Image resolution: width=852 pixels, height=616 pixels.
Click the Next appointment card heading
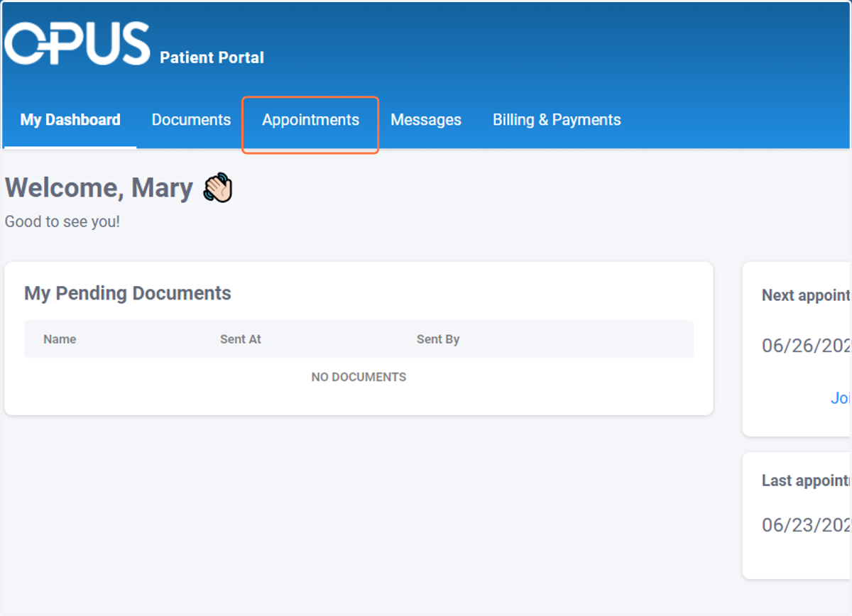pyautogui.click(x=807, y=296)
